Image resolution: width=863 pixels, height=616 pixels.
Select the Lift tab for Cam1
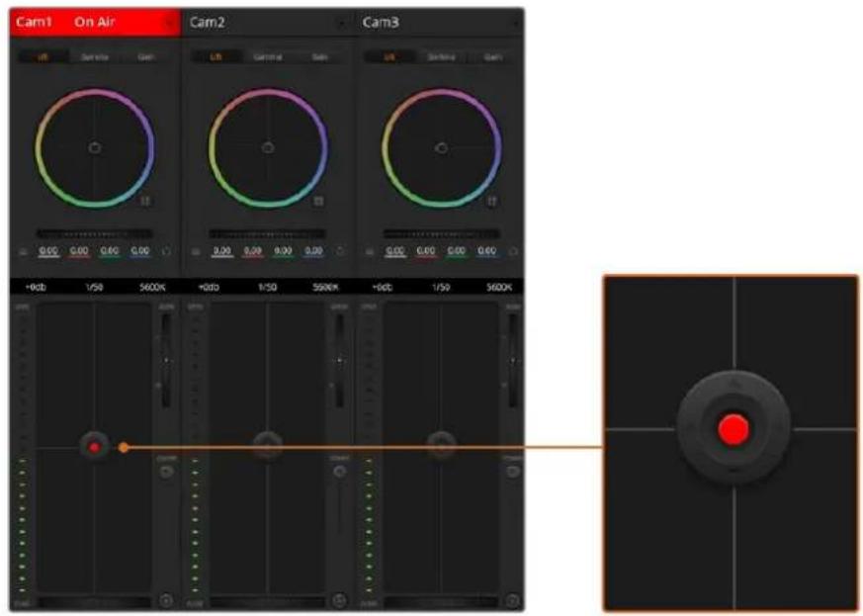click(43, 56)
